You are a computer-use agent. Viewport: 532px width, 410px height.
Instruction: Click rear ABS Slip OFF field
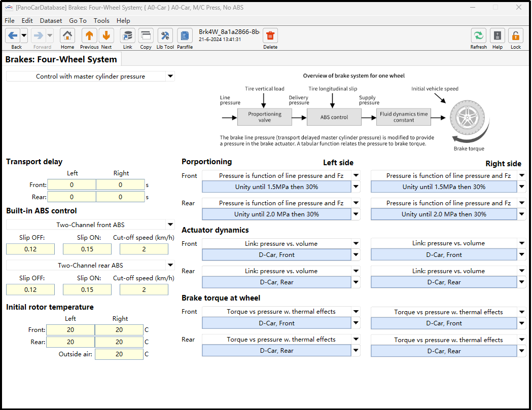pos(30,290)
